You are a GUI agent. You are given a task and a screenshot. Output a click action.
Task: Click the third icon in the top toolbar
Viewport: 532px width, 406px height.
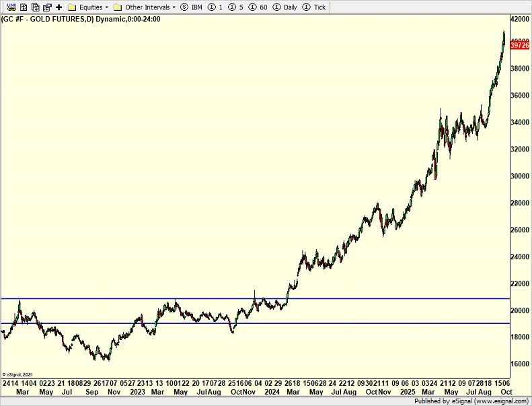(x=36, y=7)
